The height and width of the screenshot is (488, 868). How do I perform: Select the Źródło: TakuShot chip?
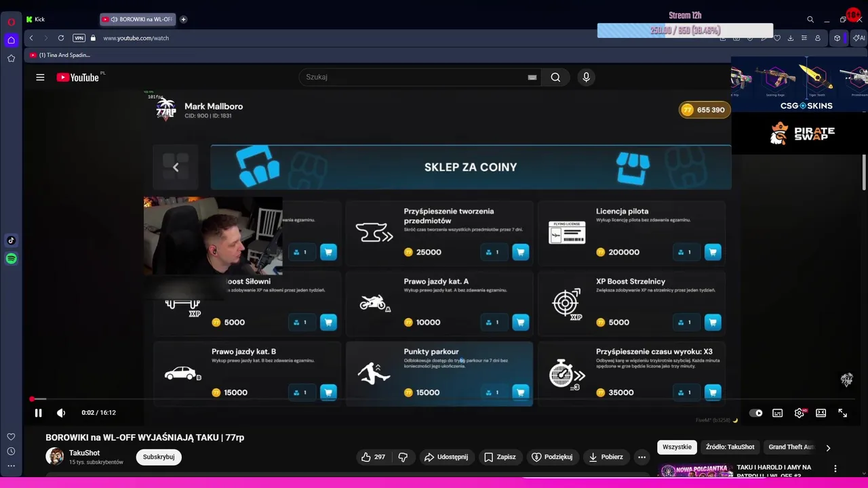click(x=730, y=447)
